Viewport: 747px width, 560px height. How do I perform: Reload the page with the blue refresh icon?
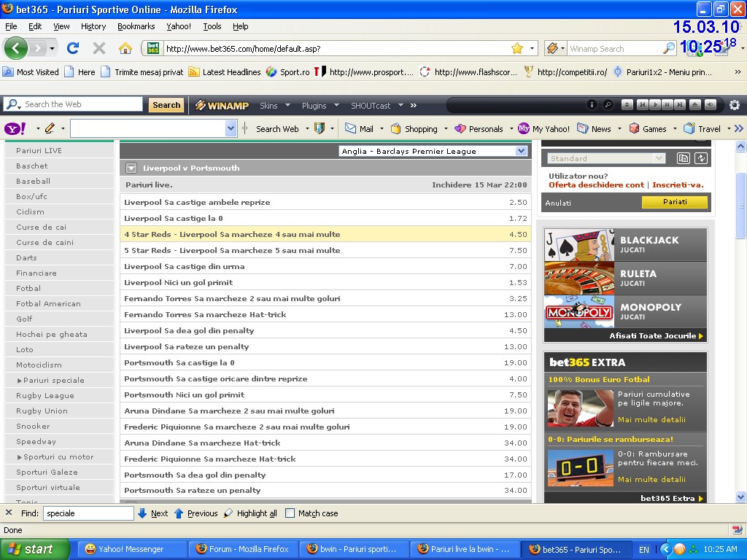click(73, 48)
